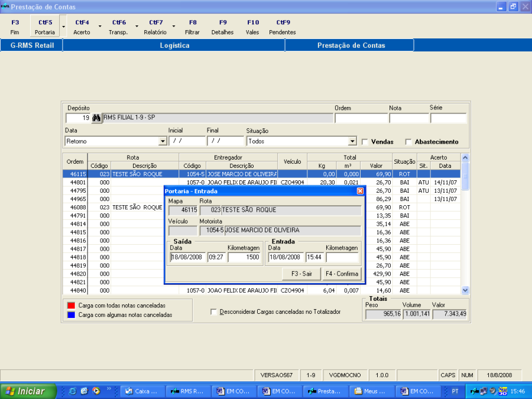Click the grid scrollbar up arrow
532x399 pixels.
click(465, 157)
